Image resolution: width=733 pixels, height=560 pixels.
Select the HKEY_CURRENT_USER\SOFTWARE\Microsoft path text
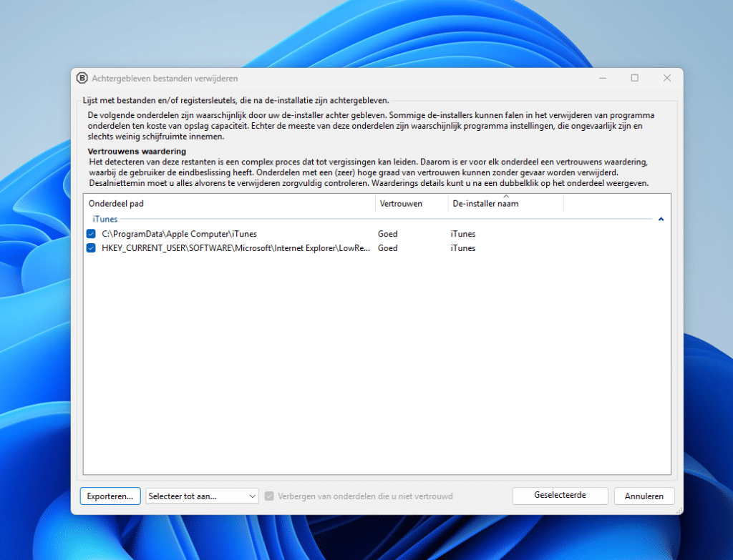click(236, 248)
